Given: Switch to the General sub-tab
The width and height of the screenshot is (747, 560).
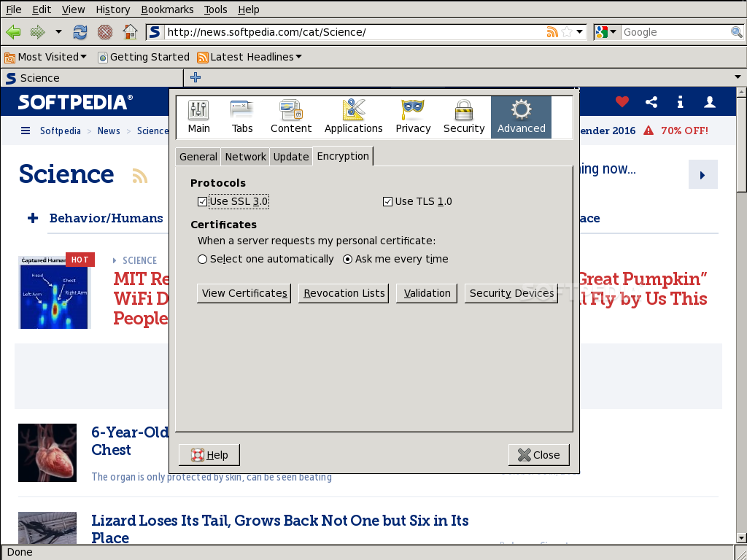Looking at the screenshot, I should click(198, 157).
